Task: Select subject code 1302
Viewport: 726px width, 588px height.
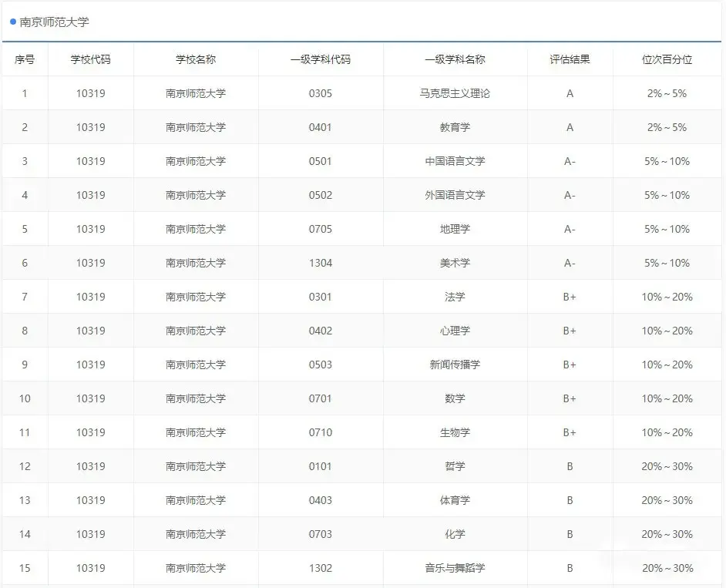Action: (321, 568)
